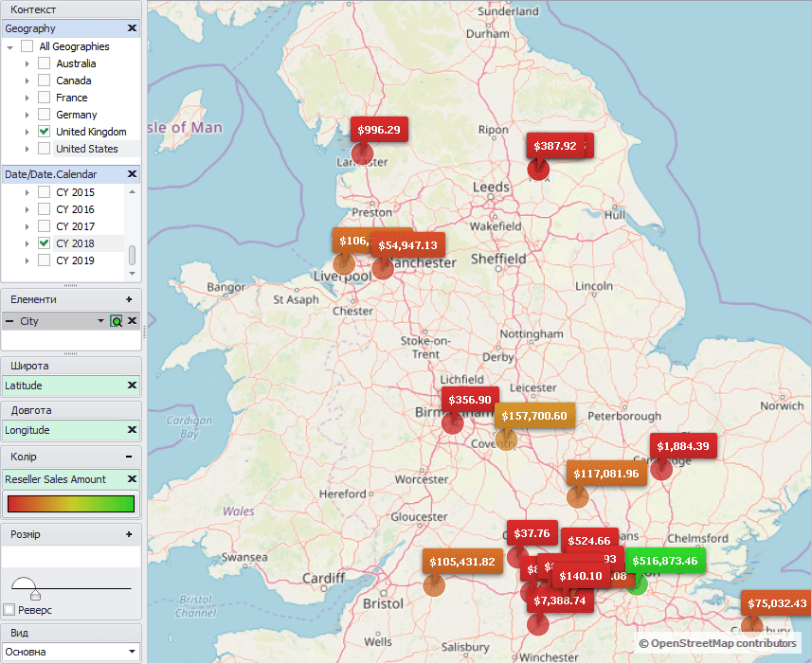812x664 pixels.
Task: Expand the Розмір section with plus icon
Action: (129, 534)
